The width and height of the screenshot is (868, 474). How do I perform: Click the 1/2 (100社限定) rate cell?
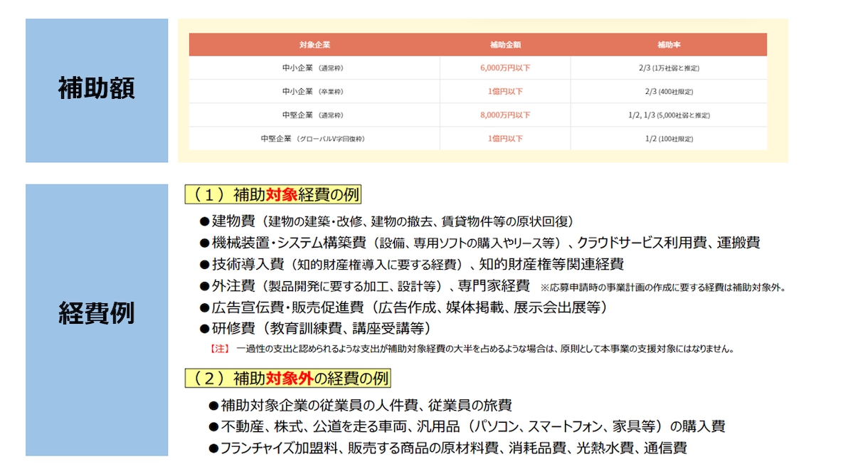[669, 139]
